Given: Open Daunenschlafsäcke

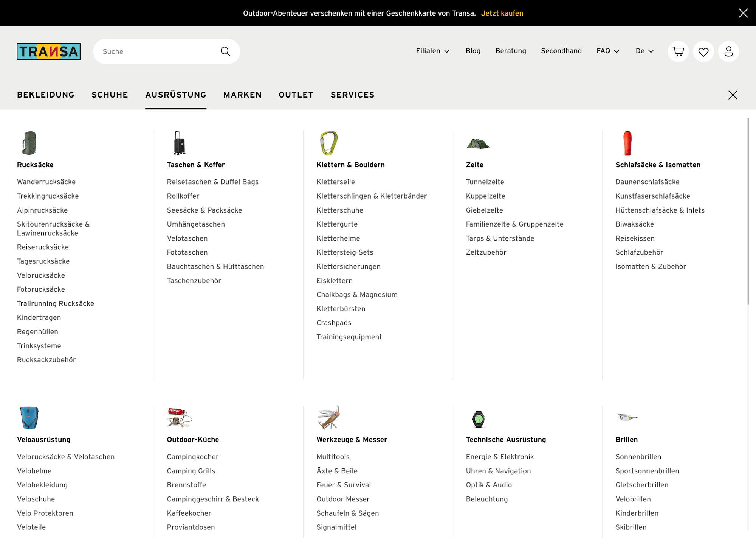Looking at the screenshot, I should pos(647,182).
